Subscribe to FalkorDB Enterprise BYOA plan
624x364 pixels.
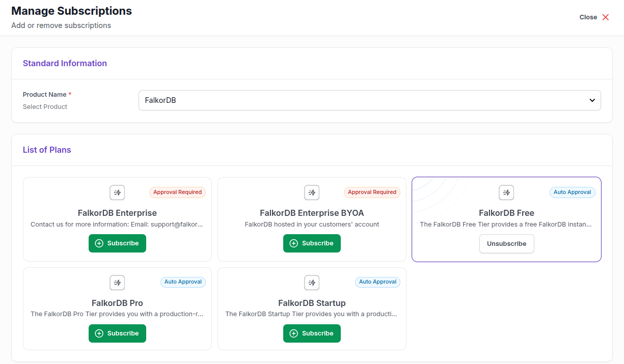click(312, 243)
